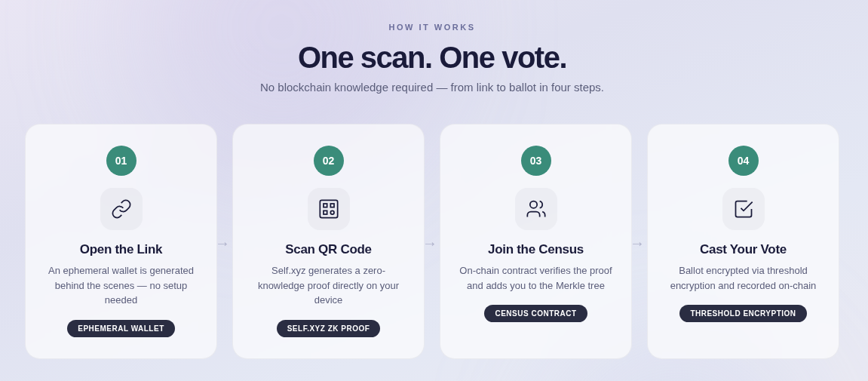Viewport: 868px width, 381px height.
Task: Click the users census icon
Action: click(536, 209)
